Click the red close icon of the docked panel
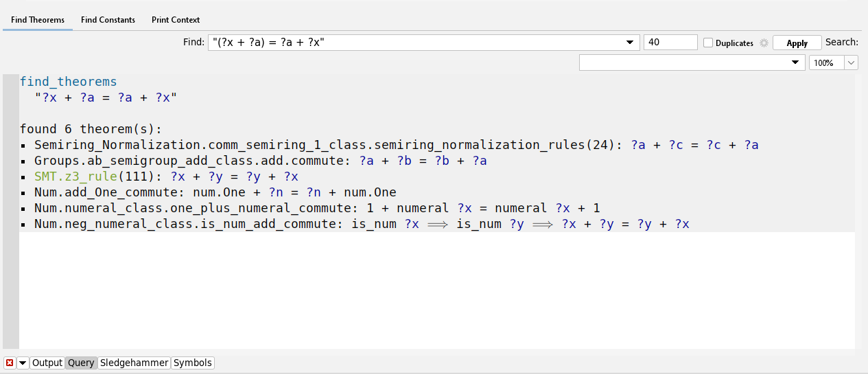This screenshot has width=868, height=375. [x=10, y=363]
